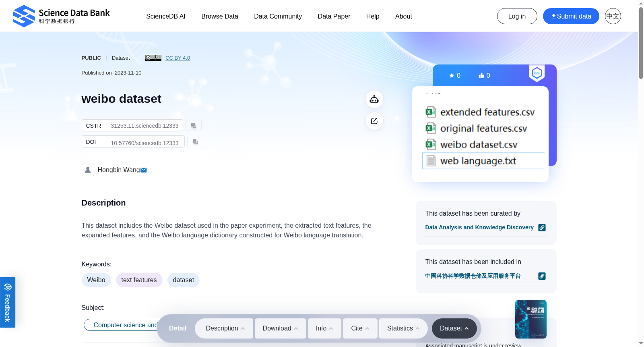Copy the DOI identifier
The width and height of the screenshot is (644, 347).
point(195,141)
